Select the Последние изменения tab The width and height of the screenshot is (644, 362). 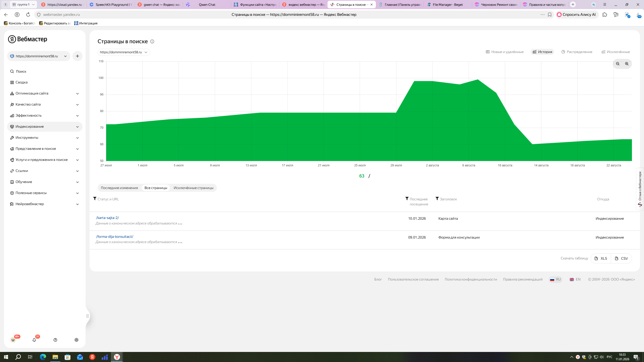(x=119, y=188)
